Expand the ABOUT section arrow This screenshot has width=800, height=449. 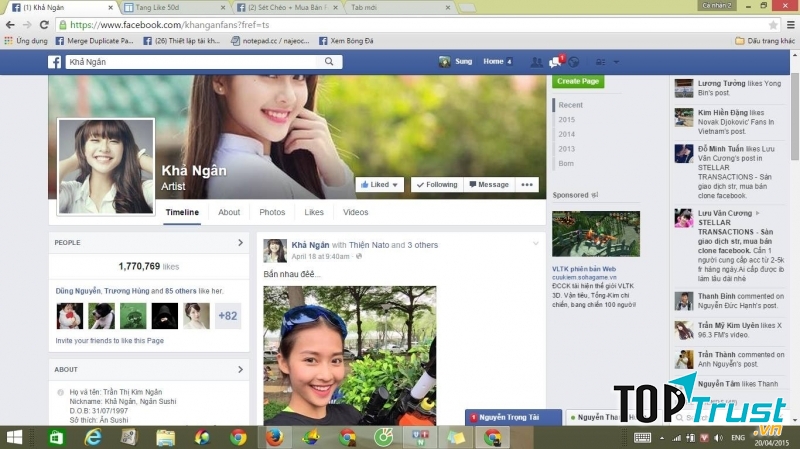click(x=240, y=369)
